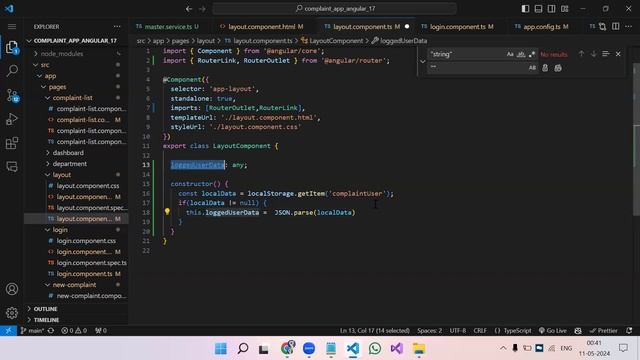Click loggedUserData in the breadcrumb
The width and height of the screenshot is (640, 360).
(x=403, y=41)
